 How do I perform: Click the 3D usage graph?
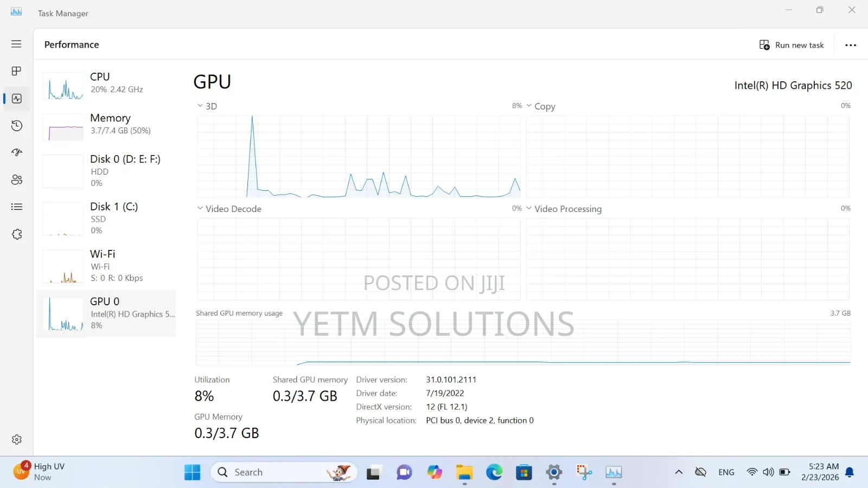pyautogui.click(x=359, y=156)
